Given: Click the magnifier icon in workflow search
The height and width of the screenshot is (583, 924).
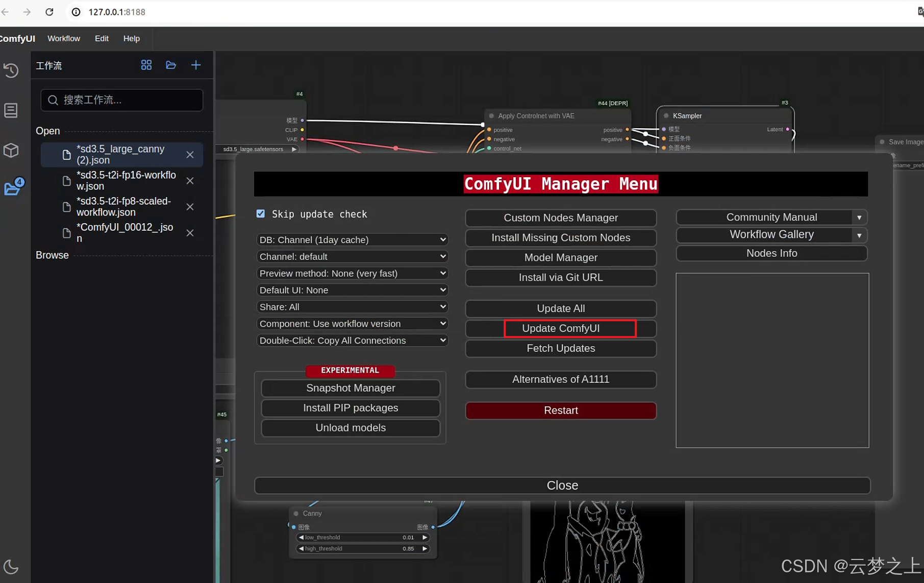Looking at the screenshot, I should tap(53, 100).
